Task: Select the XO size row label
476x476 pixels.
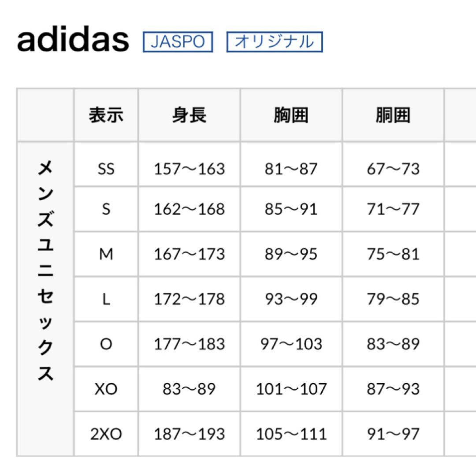Action: coord(106,389)
